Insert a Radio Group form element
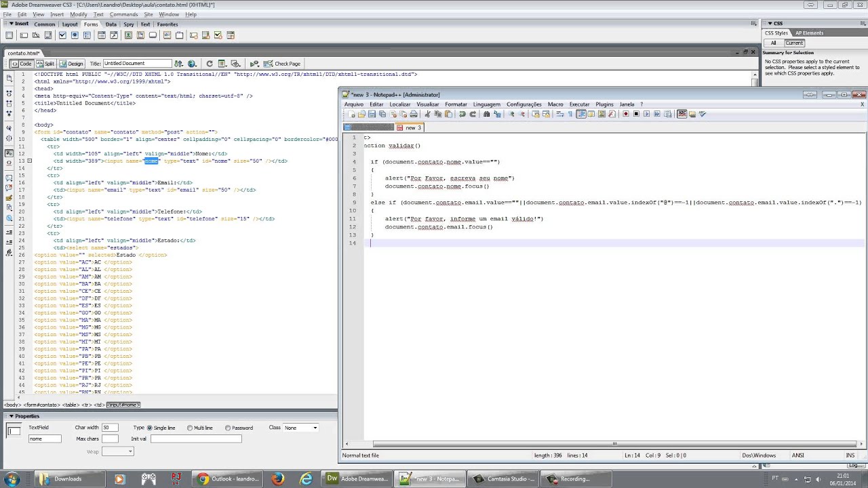The image size is (868, 488). [87, 35]
